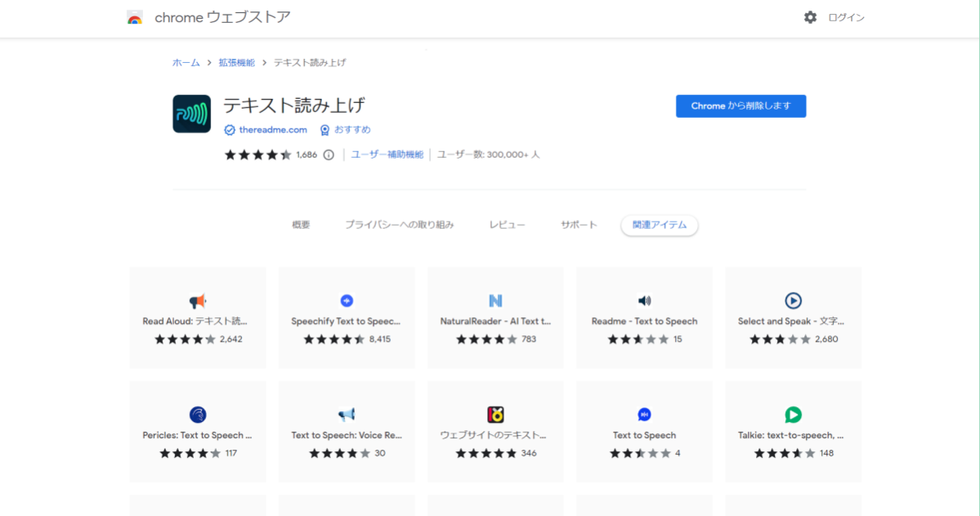Image resolution: width=980 pixels, height=516 pixels.
Task: Click the chrome ウェブストア title text
Action: (222, 17)
